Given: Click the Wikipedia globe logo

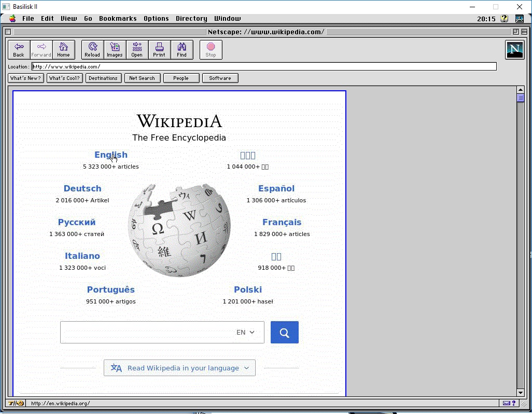Looking at the screenshot, I should click(x=179, y=230).
